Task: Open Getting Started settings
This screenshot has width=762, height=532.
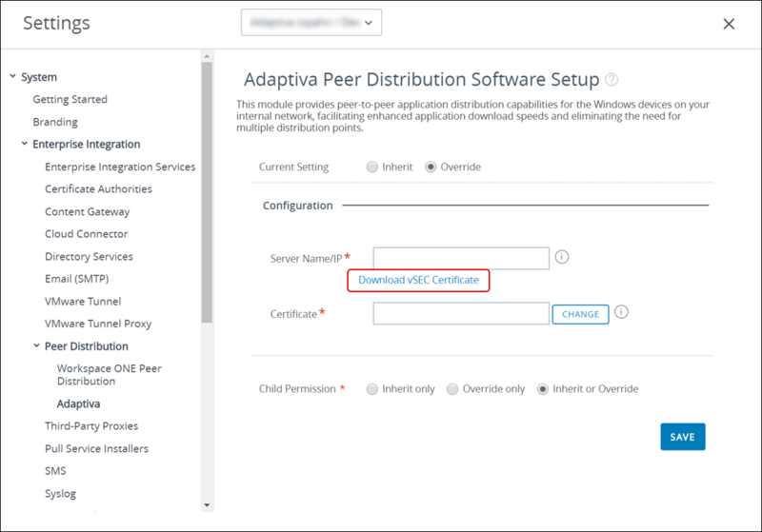Action: point(70,99)
